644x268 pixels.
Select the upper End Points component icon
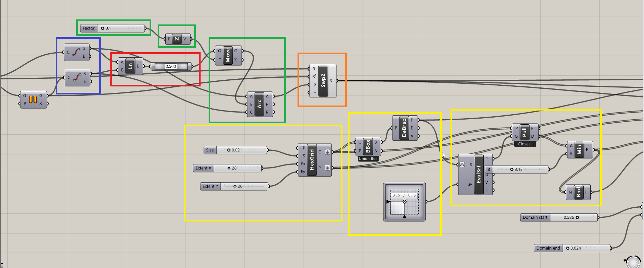tap(76, 52)
